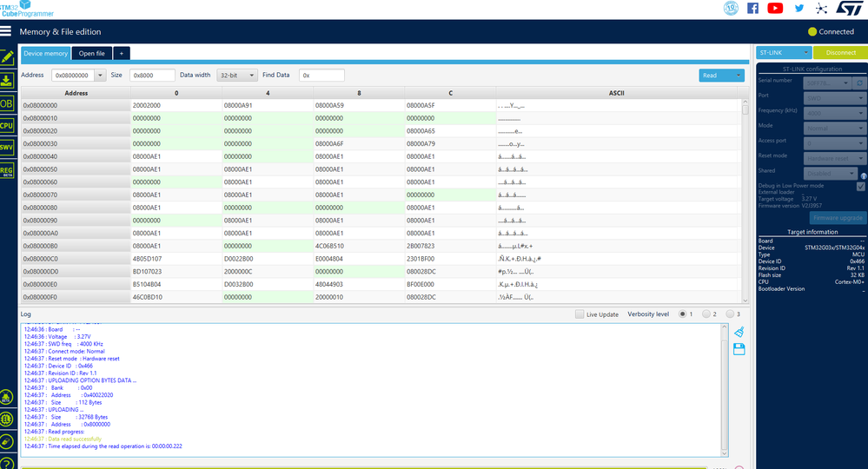Click the ASCII column header
Image resolution: width=868 pixels, height=469 pixels.
pos(617,93)
